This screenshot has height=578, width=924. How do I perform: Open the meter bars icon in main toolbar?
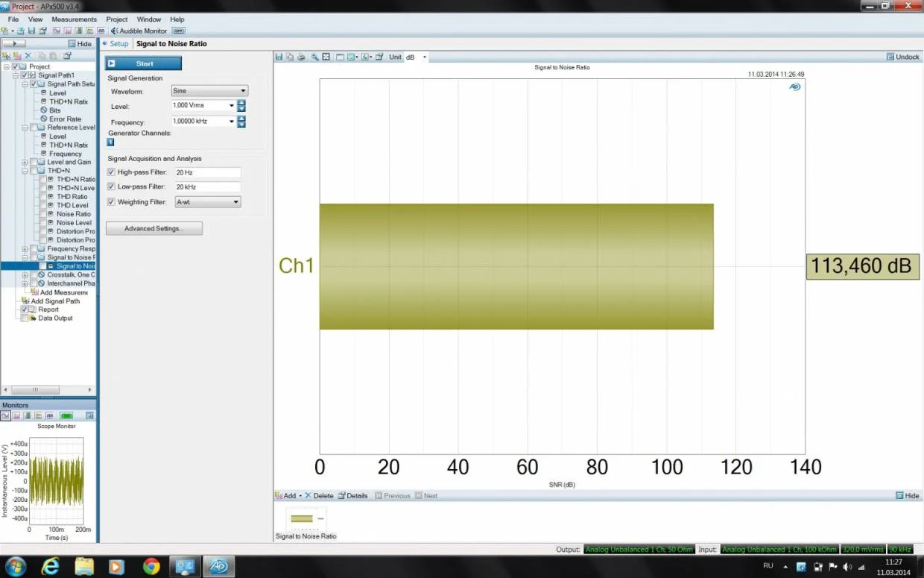[79, 31]
